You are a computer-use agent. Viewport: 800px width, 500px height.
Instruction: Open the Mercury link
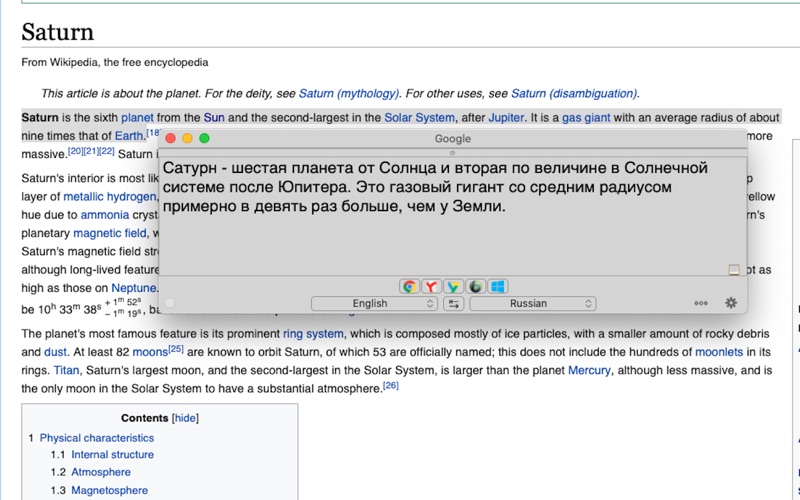(589, 370)
